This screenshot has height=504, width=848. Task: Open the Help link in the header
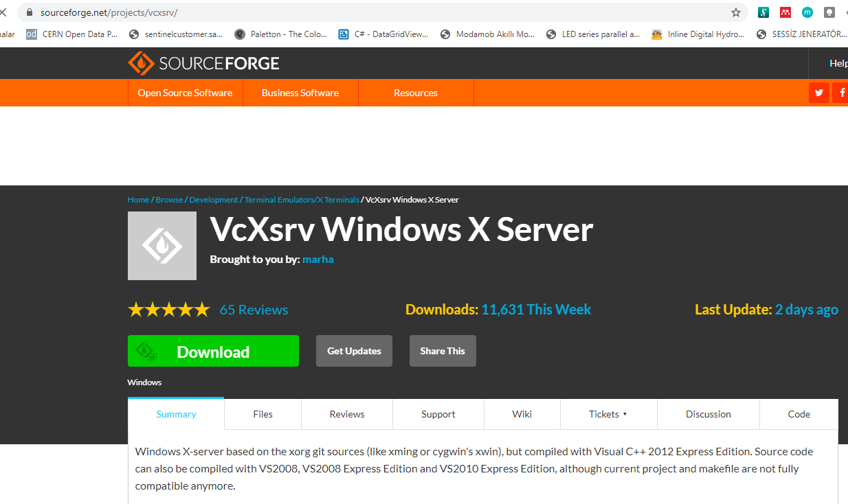838,63
